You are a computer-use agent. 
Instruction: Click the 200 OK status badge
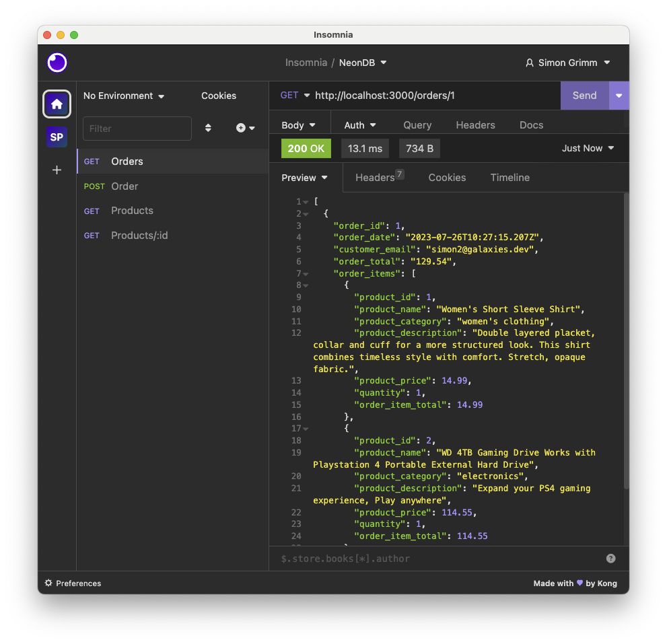point(306,149)
